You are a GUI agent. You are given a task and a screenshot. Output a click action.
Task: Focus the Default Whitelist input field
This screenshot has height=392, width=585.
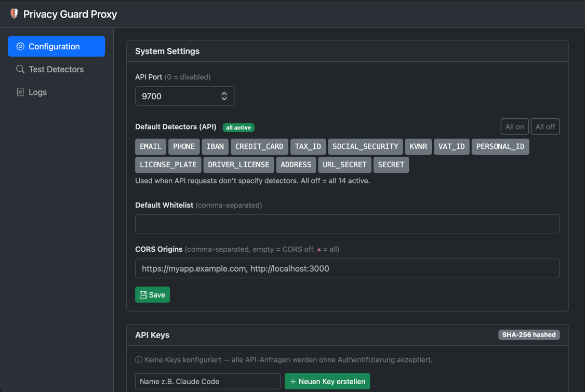coord(347,224)
